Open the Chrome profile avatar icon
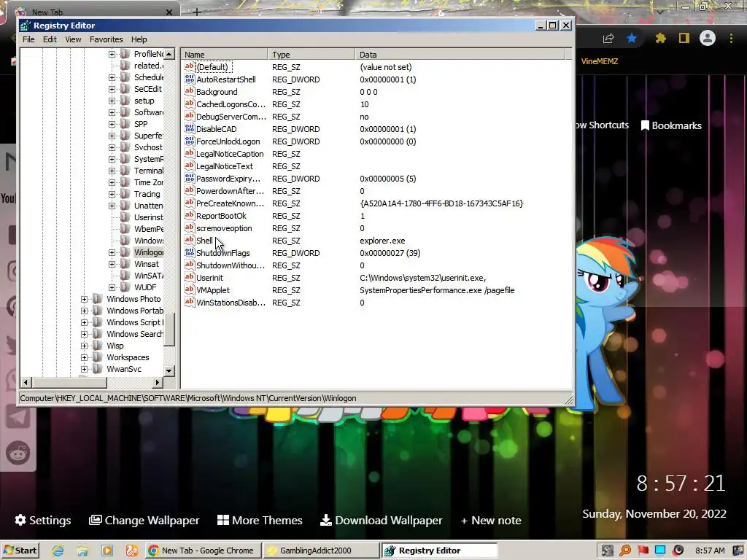Image resolution: width=747 pixels, height=560 pixels. 708,38
